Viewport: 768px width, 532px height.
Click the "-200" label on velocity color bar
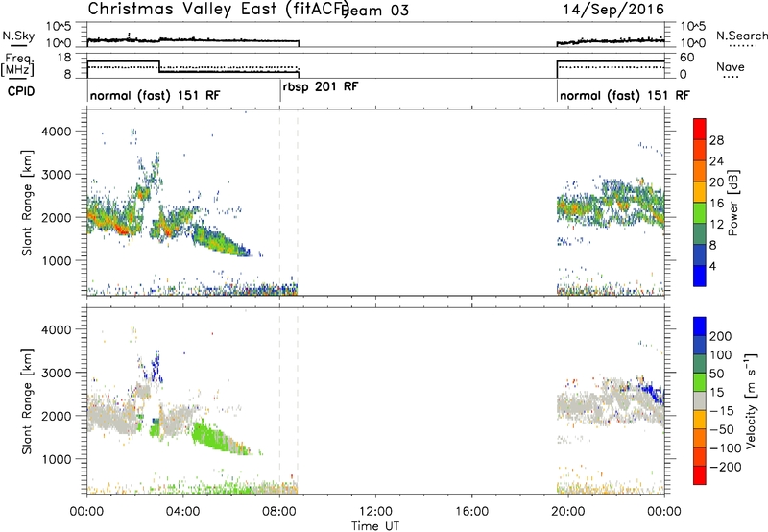725,467
